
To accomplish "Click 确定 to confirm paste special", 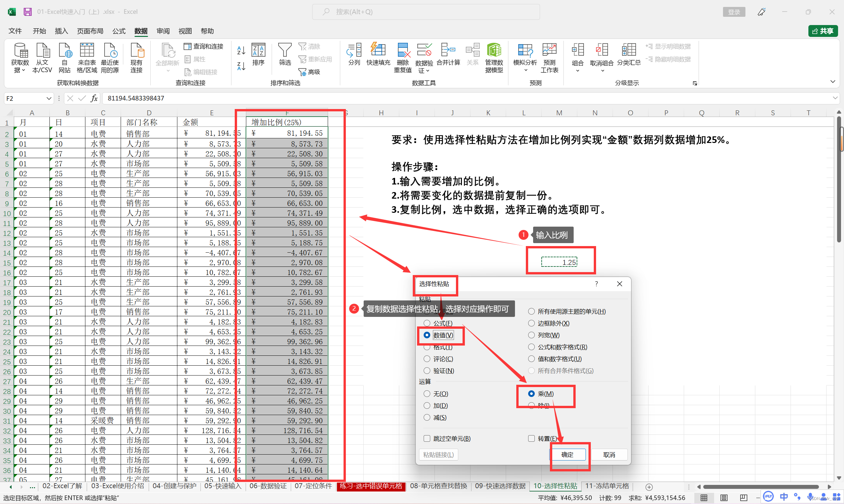I will pyautogui.click(x=567, y=454).
